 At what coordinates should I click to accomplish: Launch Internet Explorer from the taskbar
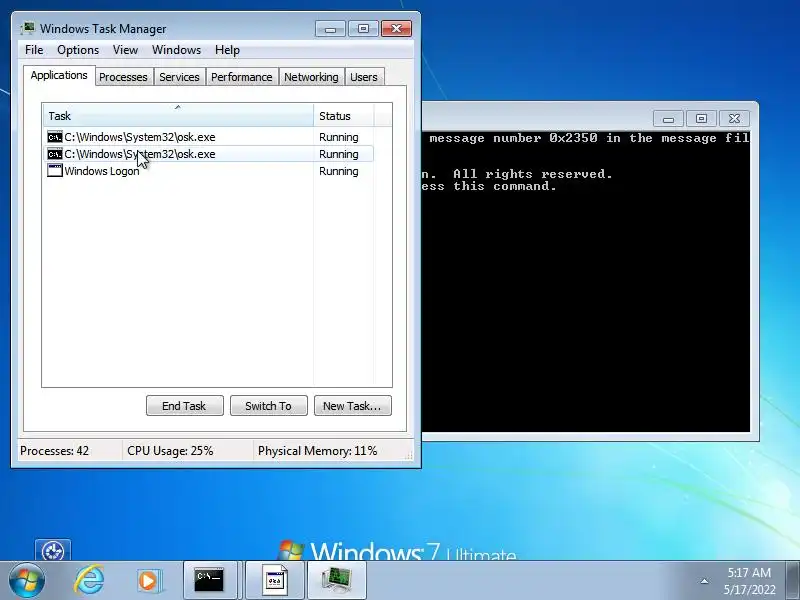[89, 580]
